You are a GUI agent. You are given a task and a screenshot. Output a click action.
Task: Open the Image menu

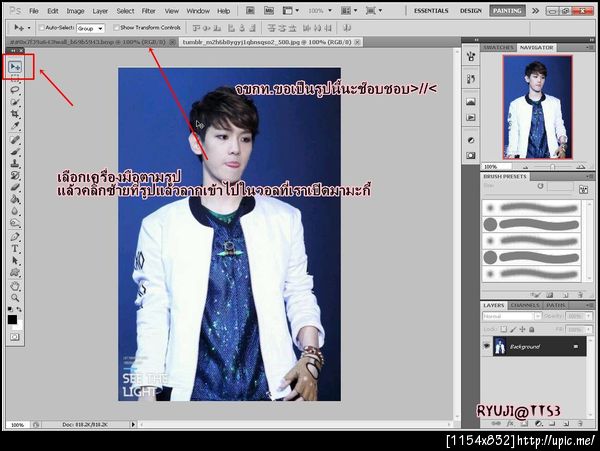click(75, 11)
